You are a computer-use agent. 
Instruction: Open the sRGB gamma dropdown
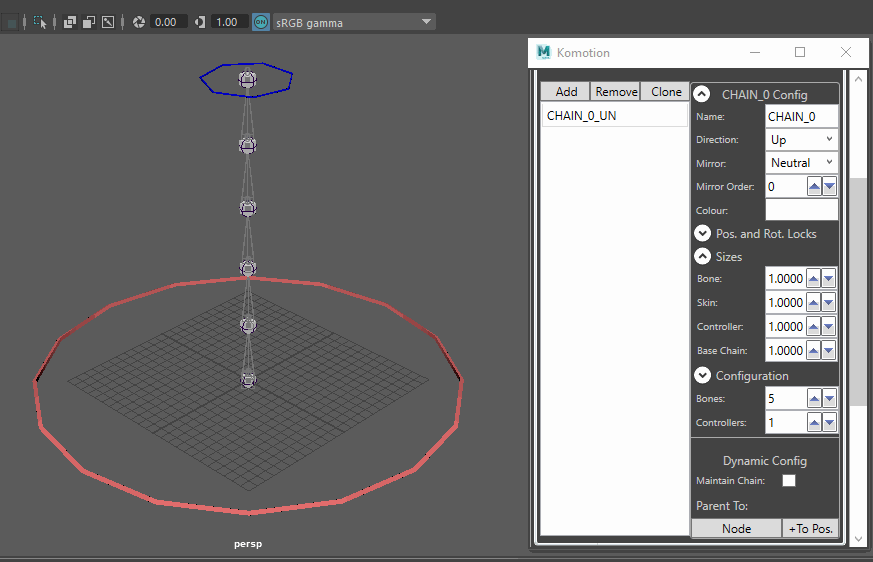pyautogui.click(x=354, y=22)
